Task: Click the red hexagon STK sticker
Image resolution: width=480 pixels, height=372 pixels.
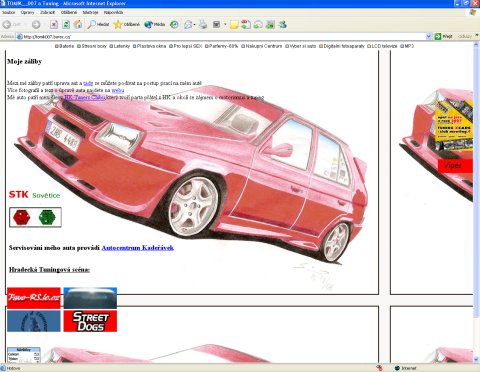Action: point(22,217)
